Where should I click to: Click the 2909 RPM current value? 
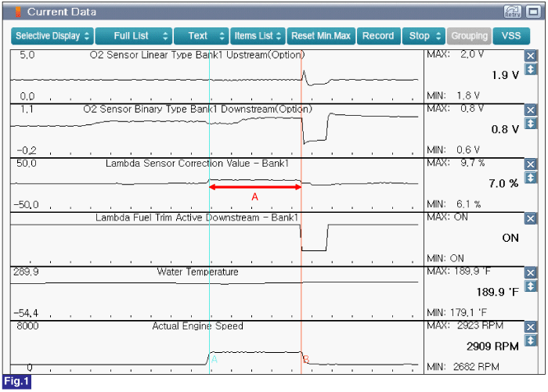click(x=492, y=347)
